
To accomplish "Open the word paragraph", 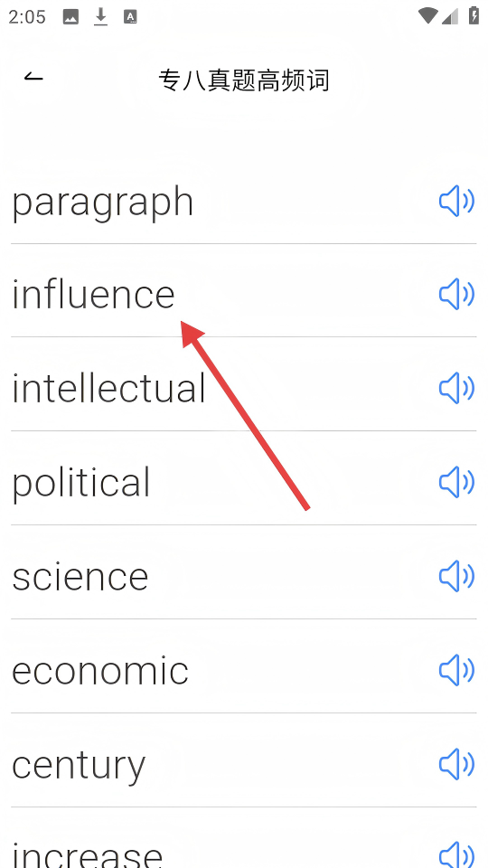I will pyautogui.click(x=103, y=203).
